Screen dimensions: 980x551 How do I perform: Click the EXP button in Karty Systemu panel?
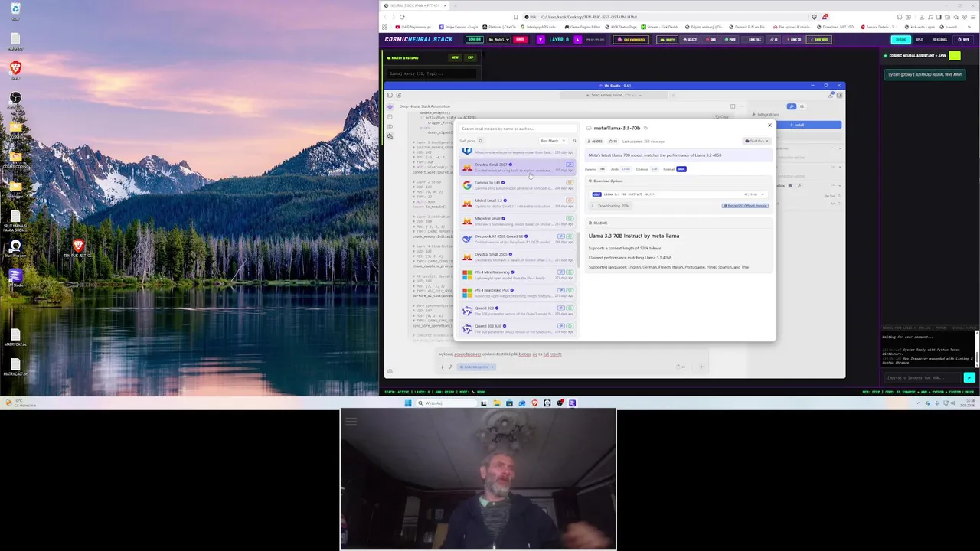click(x=471, y=57)
